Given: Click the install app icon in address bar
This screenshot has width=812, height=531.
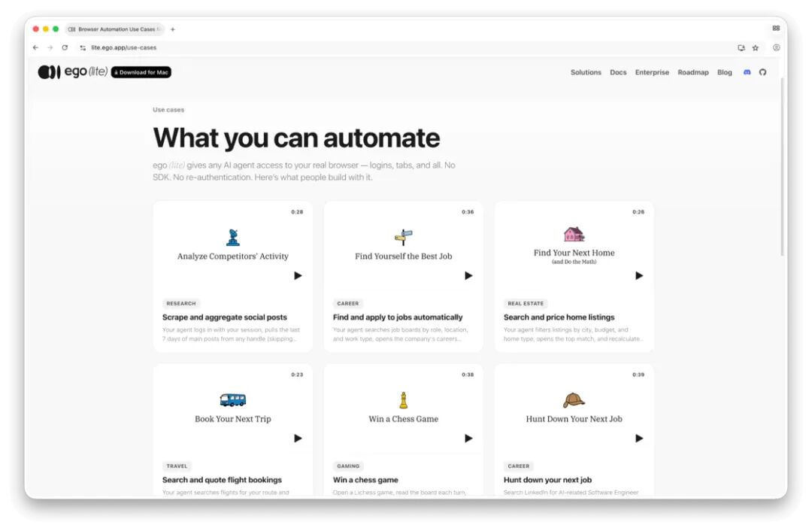Looking at the screenshot, I should pos(741,47).
